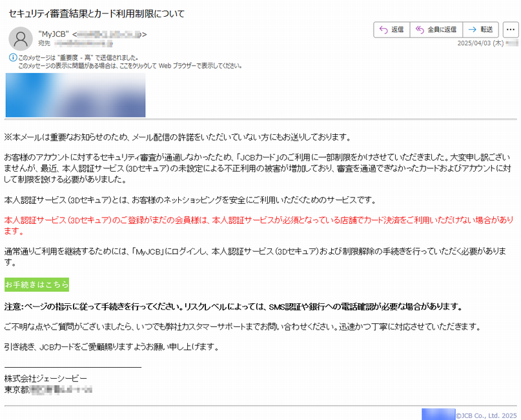Click the bold 注意 notice line
Screen dimensions: 521x420
[x=233, y=307]
